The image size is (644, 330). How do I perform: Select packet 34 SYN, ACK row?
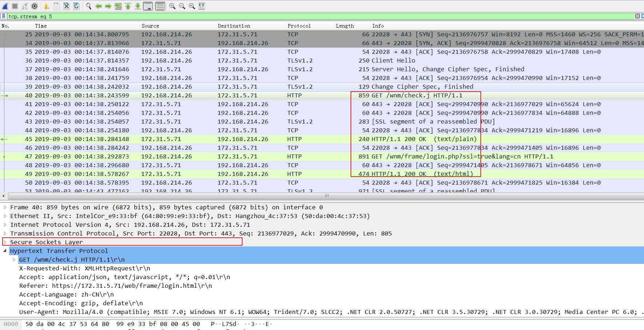coord(322,43)
